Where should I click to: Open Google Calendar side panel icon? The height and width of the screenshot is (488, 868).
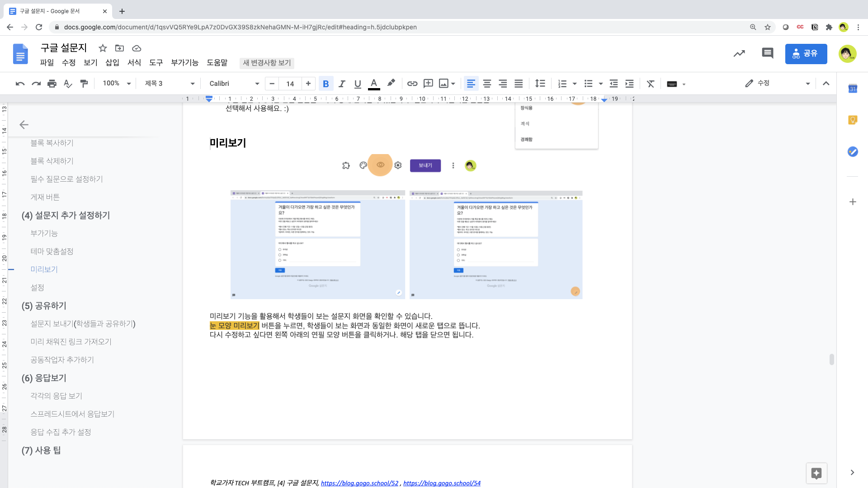click(852, 89)
